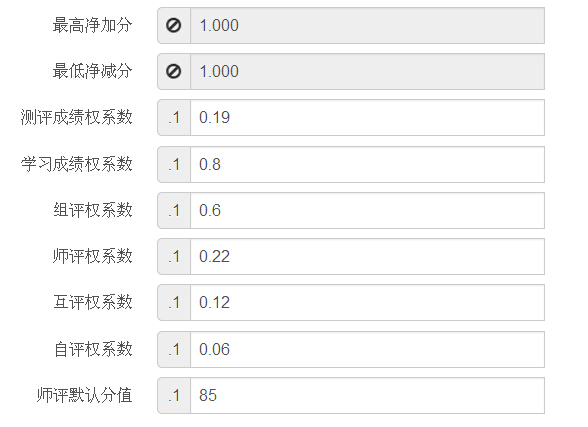Click the .1 addon next to 学习成绩权系数
The width and height of the screenshot is (588, 427).
tap(174, 165)
